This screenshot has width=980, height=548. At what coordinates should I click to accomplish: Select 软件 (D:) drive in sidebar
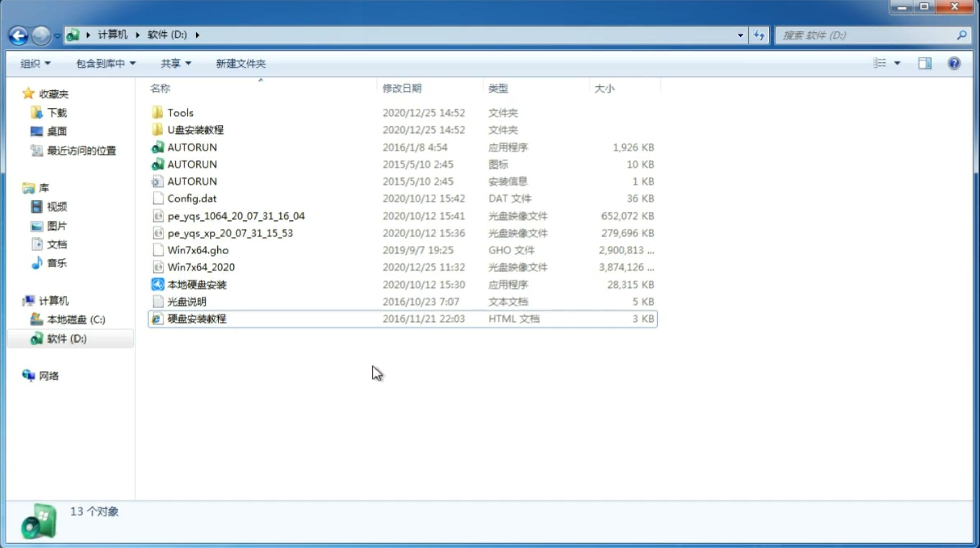pos(66,338)
